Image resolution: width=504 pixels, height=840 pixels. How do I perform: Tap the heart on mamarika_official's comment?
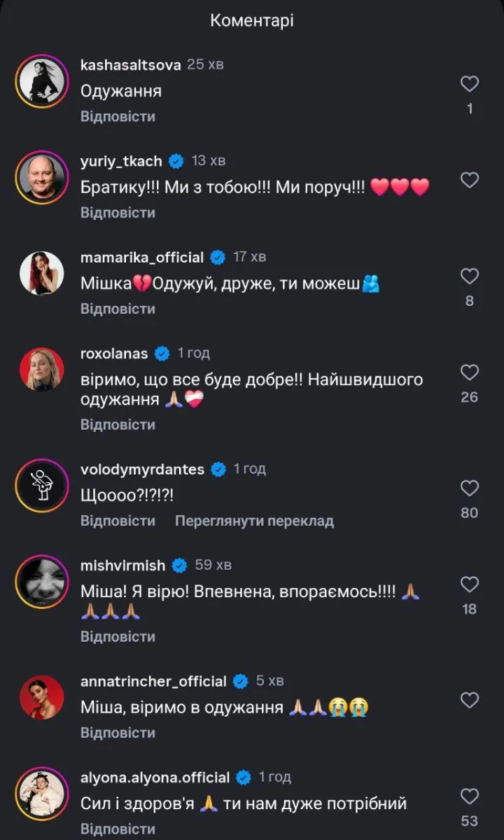point(470,276)
